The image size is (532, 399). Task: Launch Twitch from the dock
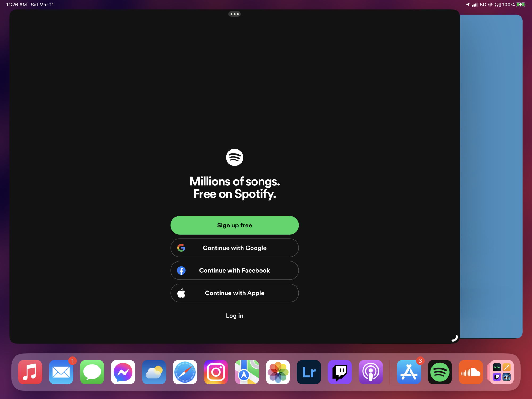point(340,372)
